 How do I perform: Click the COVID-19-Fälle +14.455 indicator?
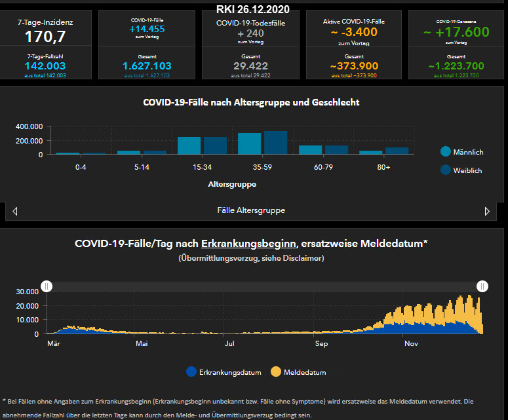tap(147, 29)
